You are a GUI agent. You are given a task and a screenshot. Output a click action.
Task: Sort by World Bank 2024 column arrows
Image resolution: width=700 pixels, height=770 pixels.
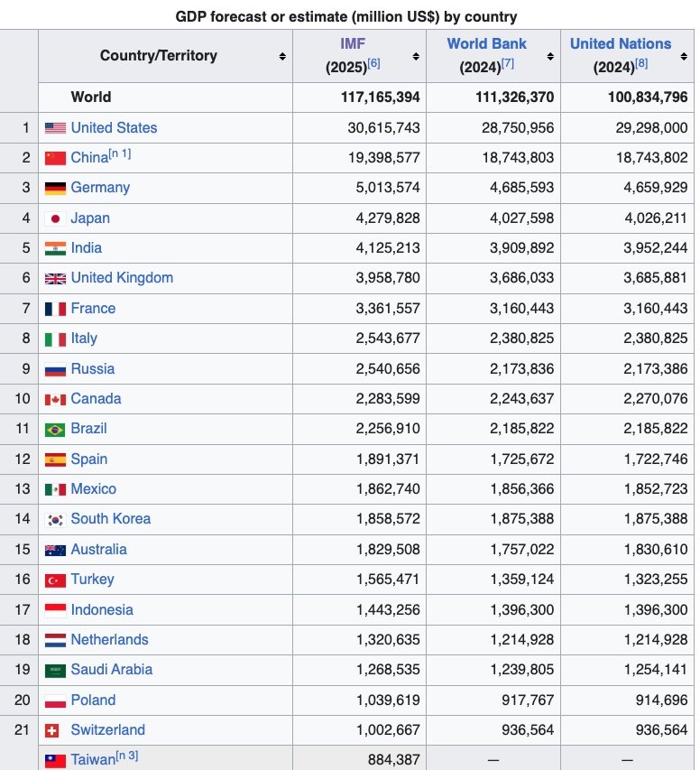pos(550,57)
